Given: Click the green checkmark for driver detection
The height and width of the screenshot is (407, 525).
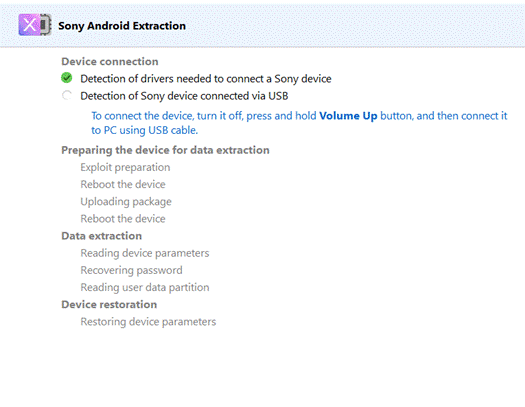Looking at the screenshot, I should pyautogui.click(x=67, y=78).
